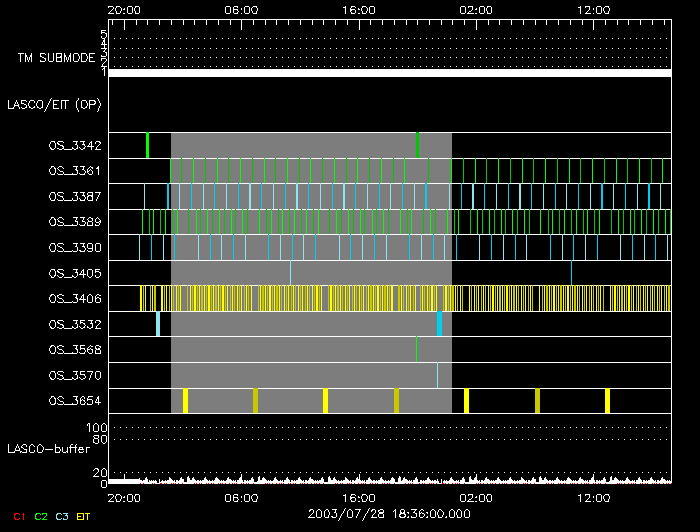Click the C3 legend label
The width and height of the screenshot is (700, 532).
(x=62, y=515)
